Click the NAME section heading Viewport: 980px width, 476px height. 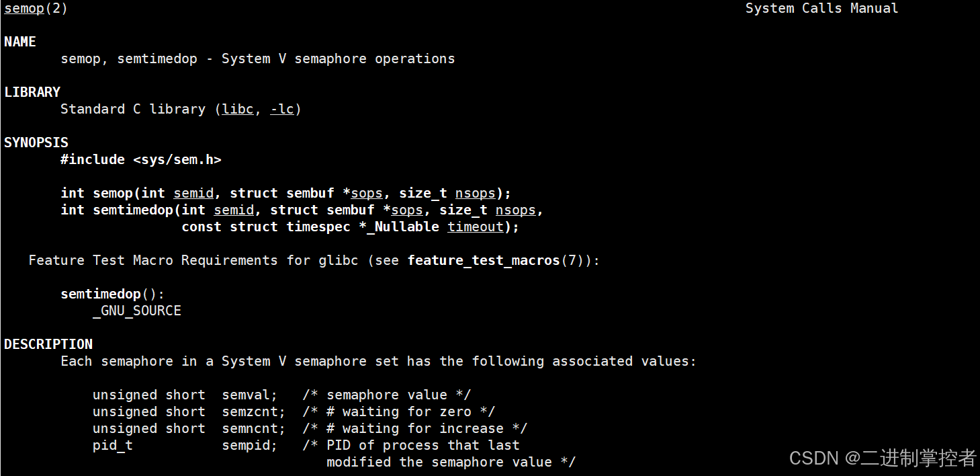click(x=20, y=42)
